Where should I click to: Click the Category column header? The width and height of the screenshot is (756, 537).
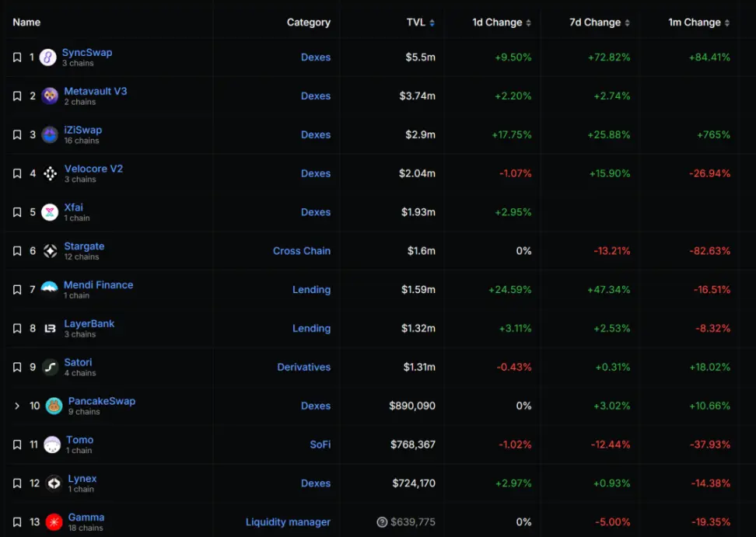[309, 23]
